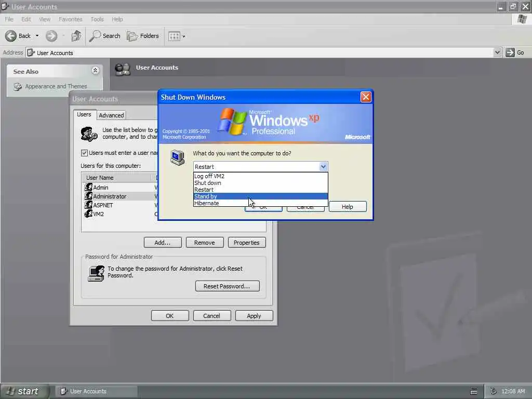
Task: Choose Shut down from list
Action: click(261, 183)
